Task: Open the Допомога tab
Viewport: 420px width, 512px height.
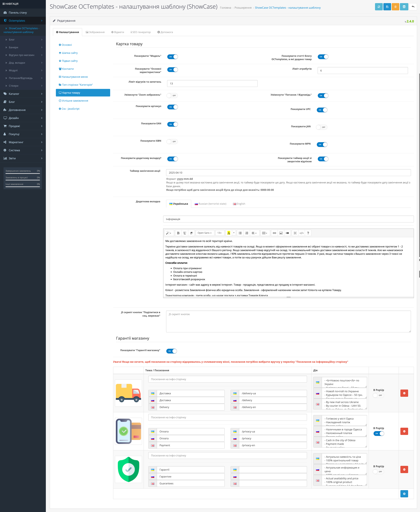Action: point(165,32)
